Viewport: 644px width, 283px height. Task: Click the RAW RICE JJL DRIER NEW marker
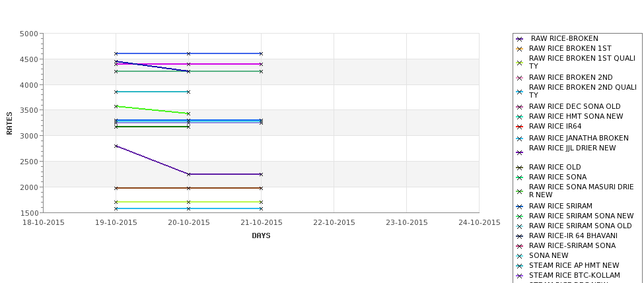click(519, 152)
